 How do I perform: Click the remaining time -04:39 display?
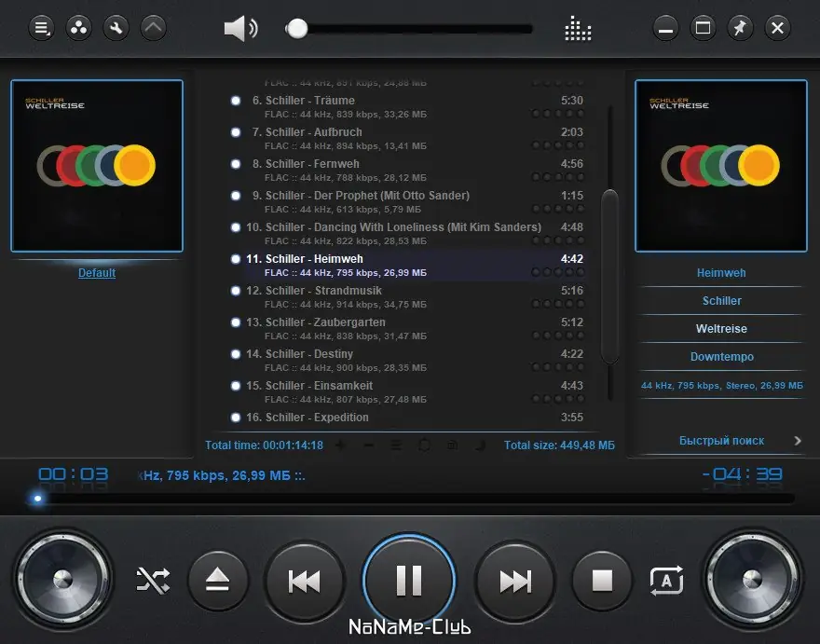coord(743,474)
